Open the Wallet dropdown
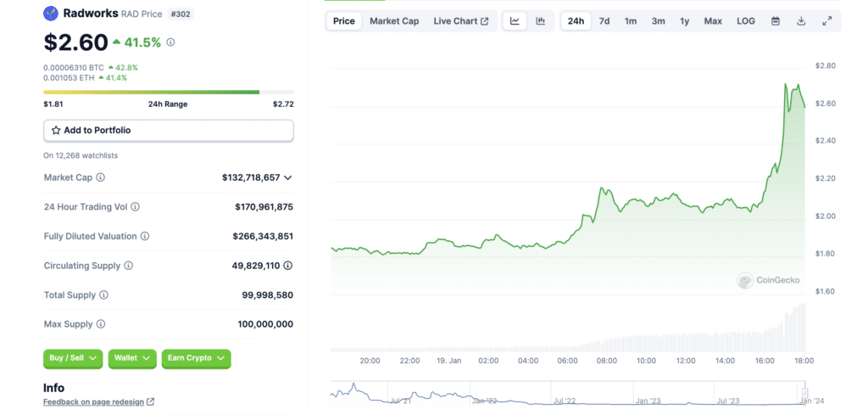 pyautogui.click(x=132, y=358)
